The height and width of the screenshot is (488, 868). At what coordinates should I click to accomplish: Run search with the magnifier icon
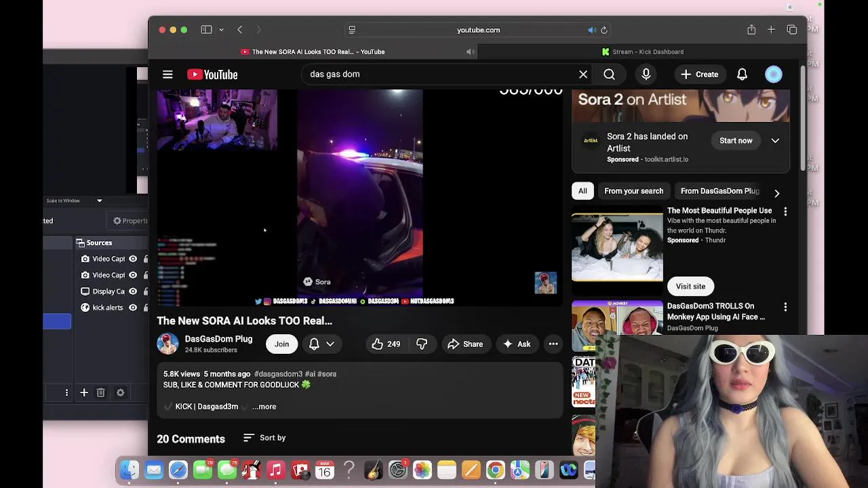pos(609,75)
